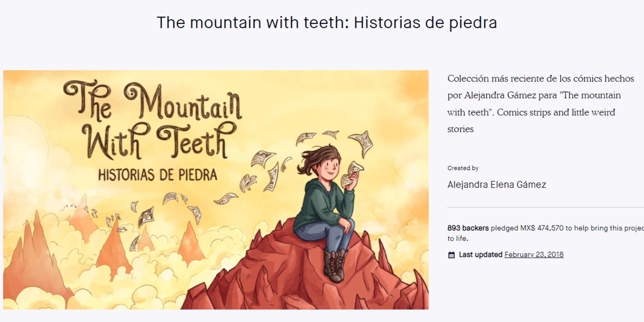Click the bold "Last updated" label
Image resolution: width=644 pixels, height=322 pixels.
click(481, 255)
